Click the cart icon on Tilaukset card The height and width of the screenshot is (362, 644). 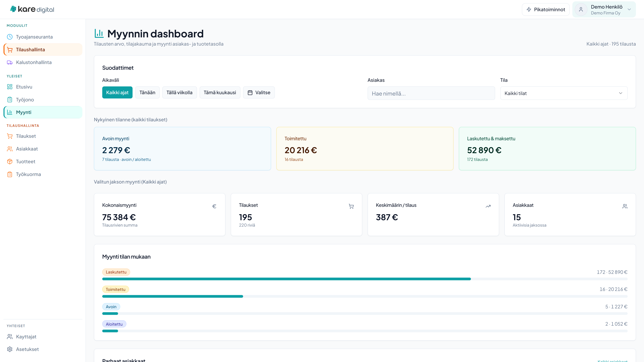tap(351, 206)
